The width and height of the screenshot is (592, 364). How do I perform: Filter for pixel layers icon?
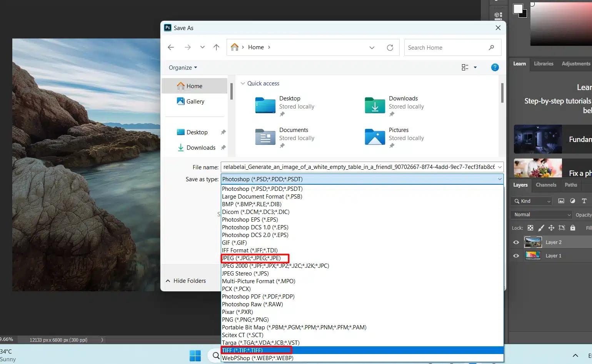561,201
